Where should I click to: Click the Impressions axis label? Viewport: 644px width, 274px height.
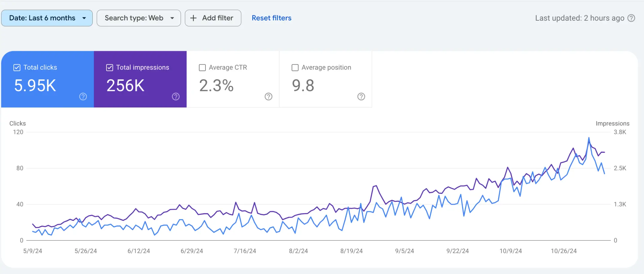(x=613, y=123)
